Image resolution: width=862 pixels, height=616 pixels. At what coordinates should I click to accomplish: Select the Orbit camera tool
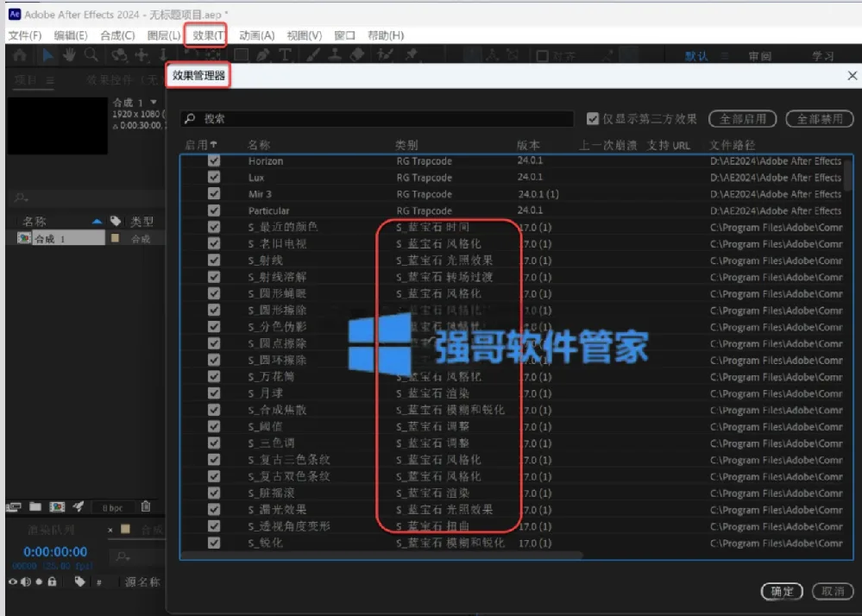point(119,55)
